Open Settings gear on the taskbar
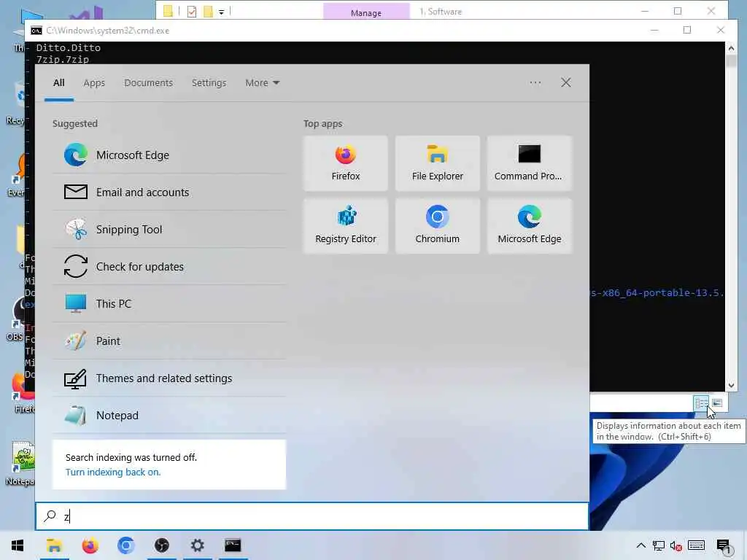 pos(197,545)
